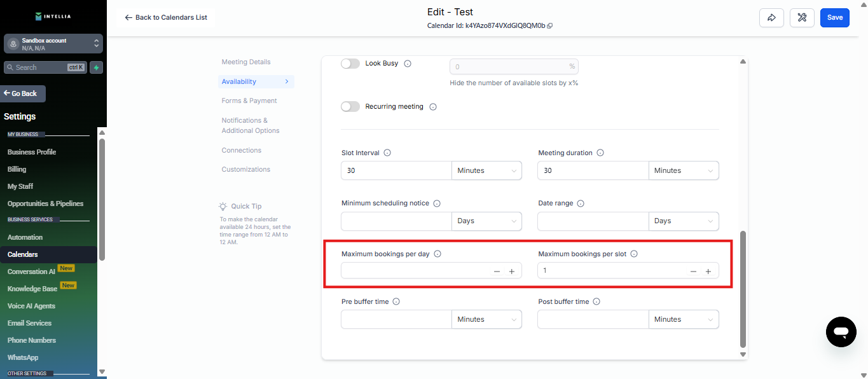Turn on the Recurring meeting toggle

(x=350, y=107)
